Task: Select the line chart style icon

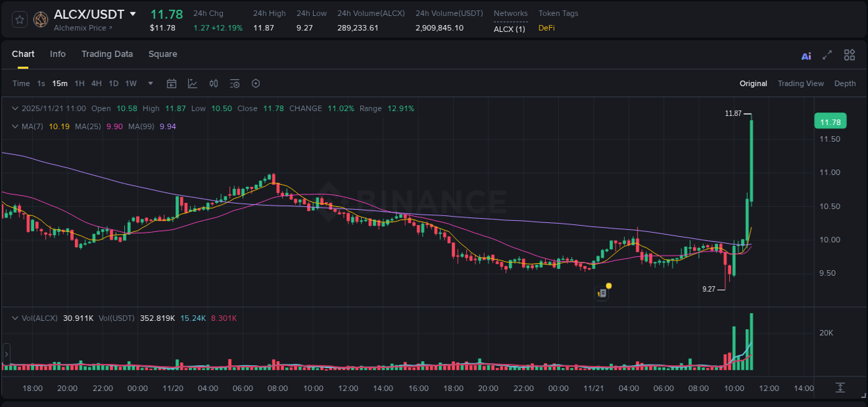Action: (x=192, y=83)
